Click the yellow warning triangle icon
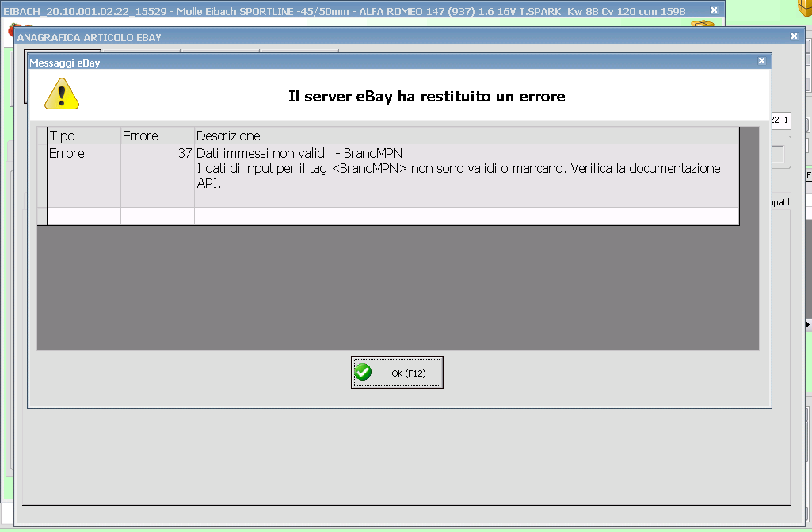This screenshot has width=812, height=532. [62, 94]
